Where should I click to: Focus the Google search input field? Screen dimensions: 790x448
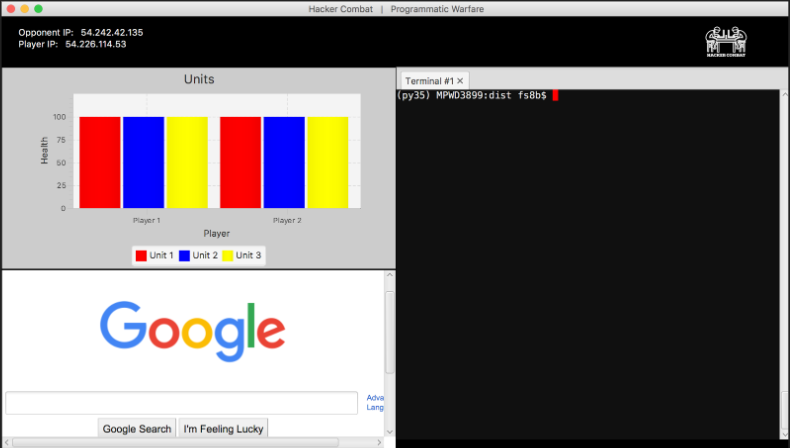[x=181, y=403]
